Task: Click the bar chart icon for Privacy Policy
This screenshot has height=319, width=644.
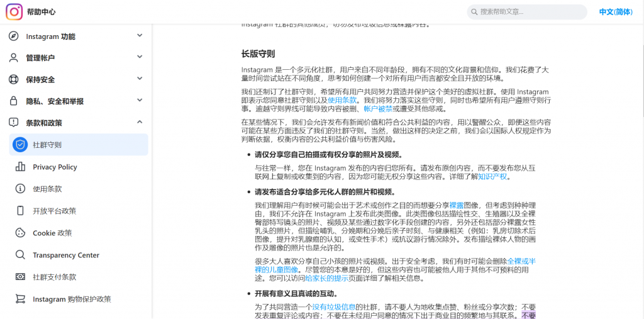Action: 20,167
